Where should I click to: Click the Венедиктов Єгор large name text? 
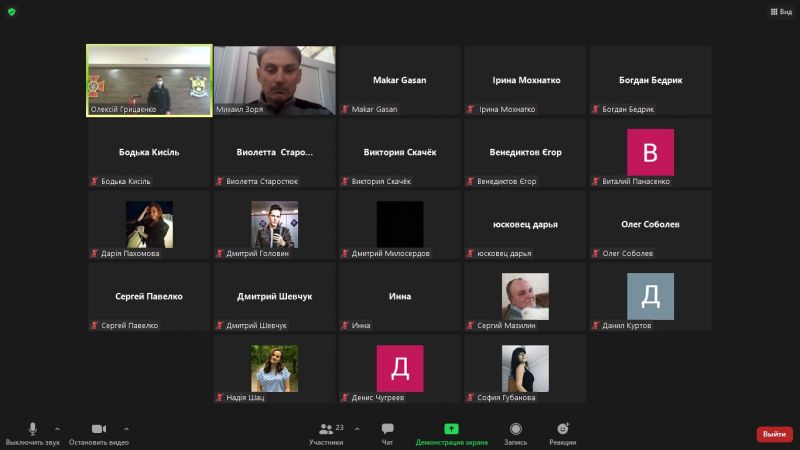pyautogui.click(x=526, y=152)
